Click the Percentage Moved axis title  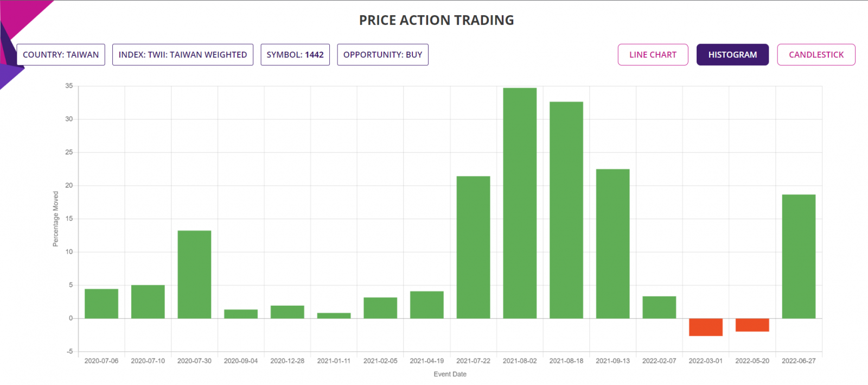pyautogui.click(x=55, y=219)
